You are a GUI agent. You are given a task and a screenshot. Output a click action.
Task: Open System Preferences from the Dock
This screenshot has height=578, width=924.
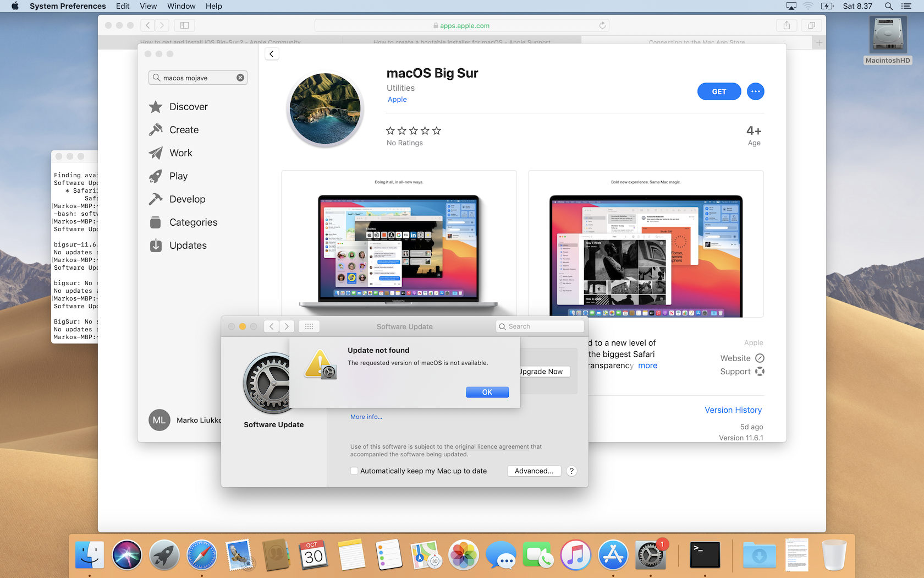point(651,554)
